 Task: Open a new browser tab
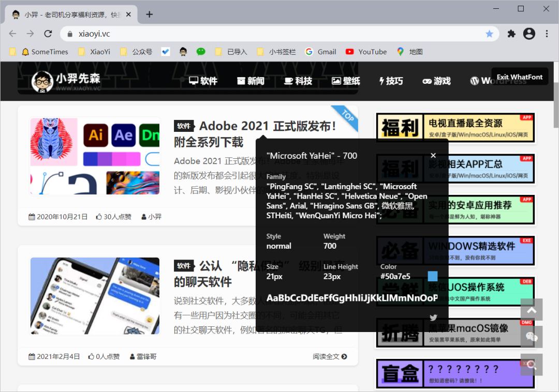[x=150, y=14]
